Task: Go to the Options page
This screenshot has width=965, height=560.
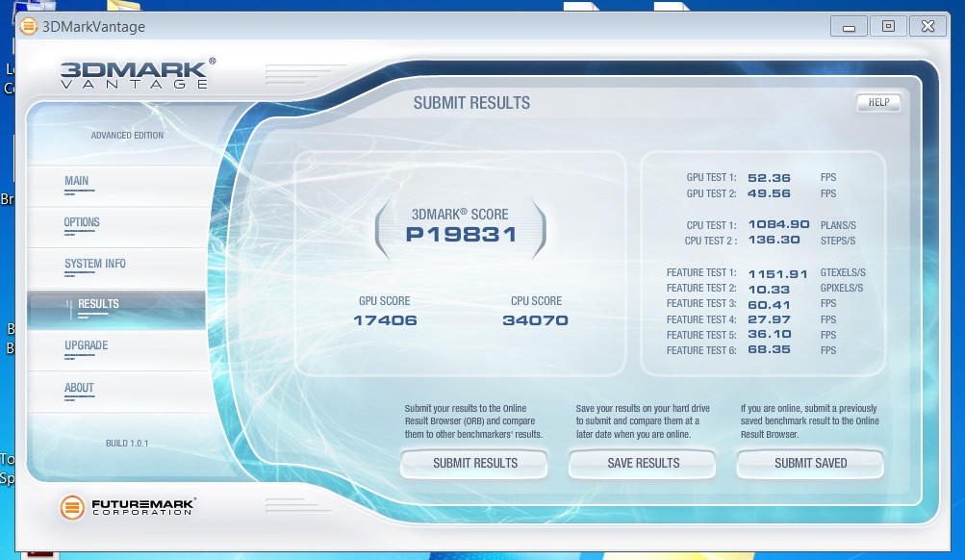Action: tap(82, 222)
